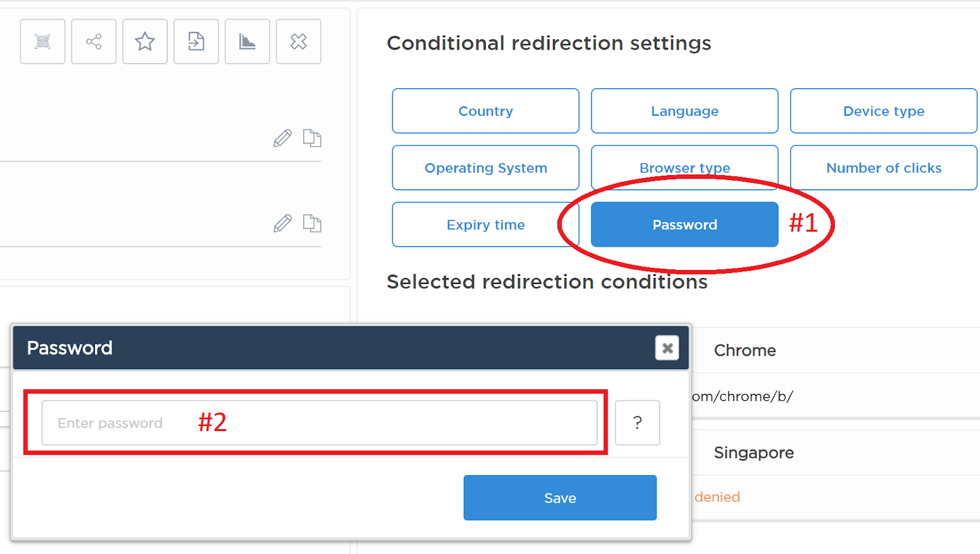
Task: Click the QR code icon
Action: pos(42,42)
